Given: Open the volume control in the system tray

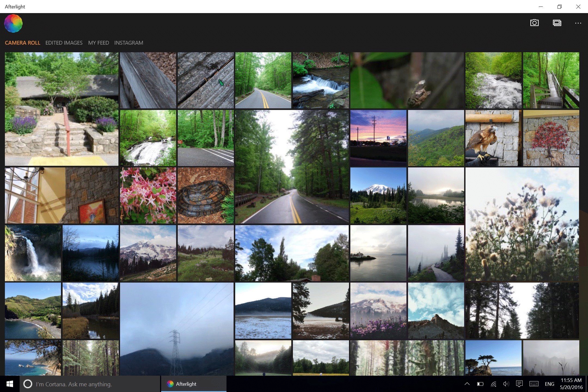Looking at the screenshot, I should click(x=506, y=384).
